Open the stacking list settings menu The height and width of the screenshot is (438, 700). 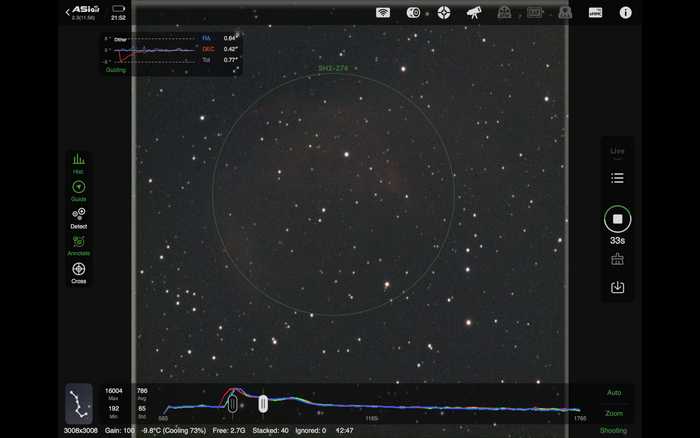pyautogui.click(x=617, y=178)
